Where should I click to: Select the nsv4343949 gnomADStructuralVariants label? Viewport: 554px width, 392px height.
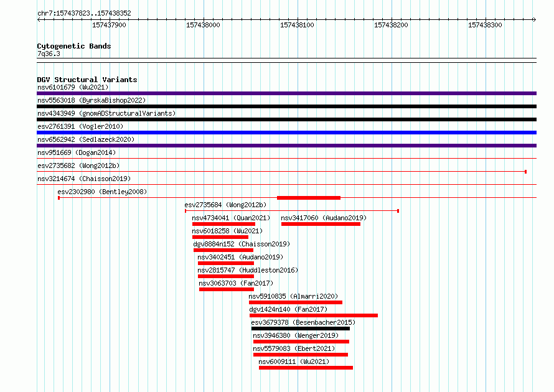(106, 113)
